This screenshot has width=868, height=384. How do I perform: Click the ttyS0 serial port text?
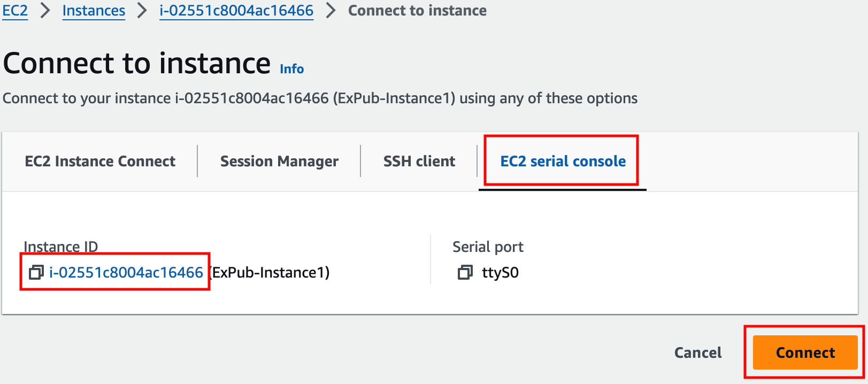500,273
